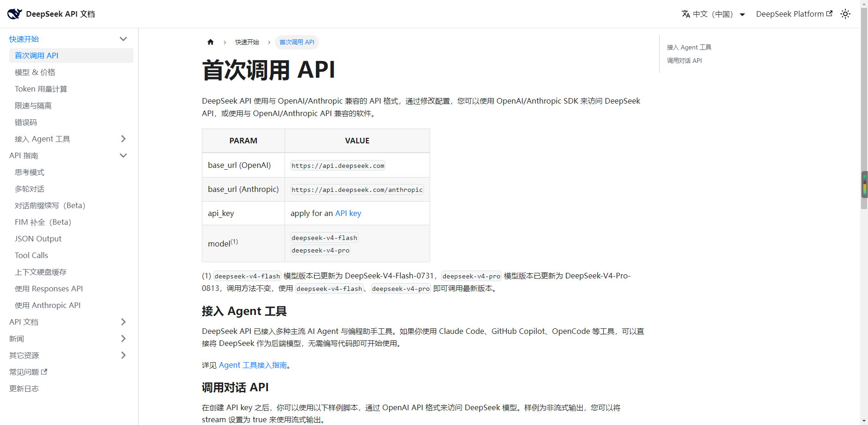Image resolution: width=868 pixels, height=425 pixels.
Task: Expand the API 文档 sidebar chevron
Action: 123,322
